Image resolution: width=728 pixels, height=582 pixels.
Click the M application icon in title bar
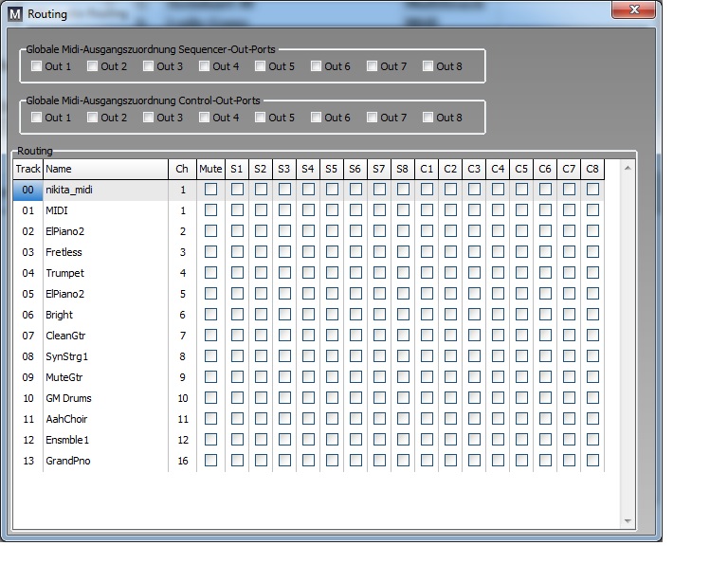[15, 14]
